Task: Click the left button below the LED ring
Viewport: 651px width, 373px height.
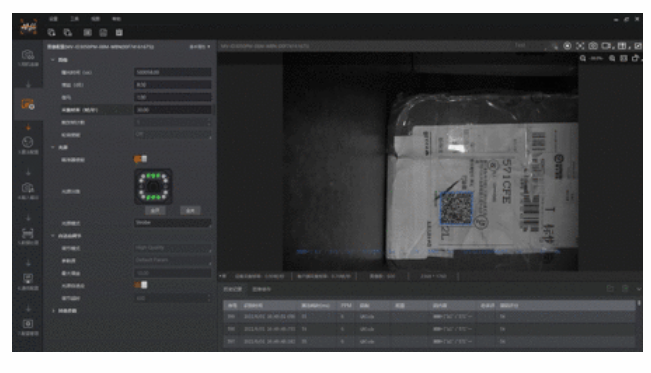Action: (x=155, y=211)
